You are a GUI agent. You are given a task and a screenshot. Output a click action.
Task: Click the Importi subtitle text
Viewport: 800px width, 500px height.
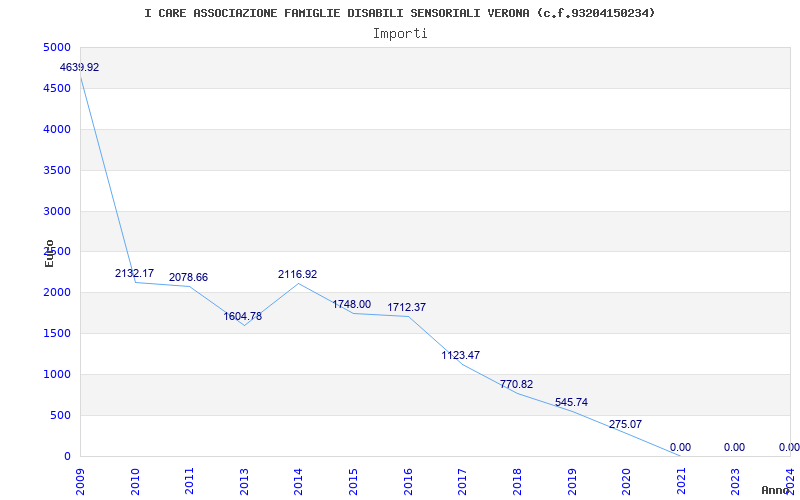pyautogui.click(x=400, y=33)
